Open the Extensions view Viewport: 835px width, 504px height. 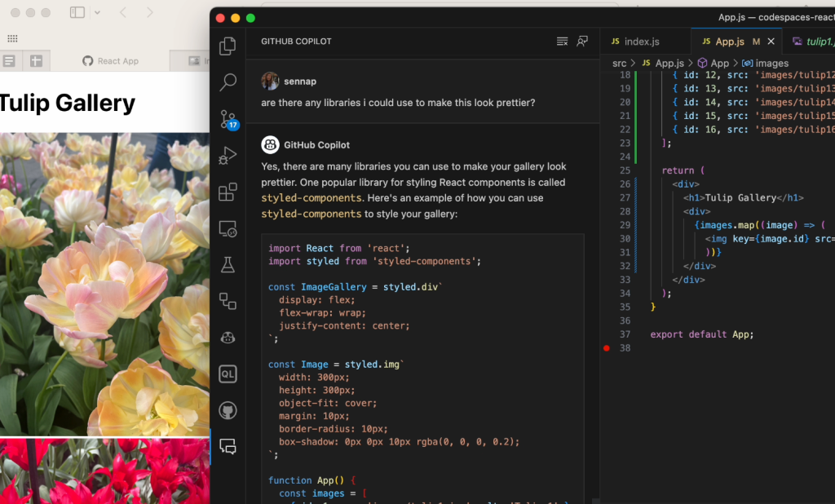(228, 191)
